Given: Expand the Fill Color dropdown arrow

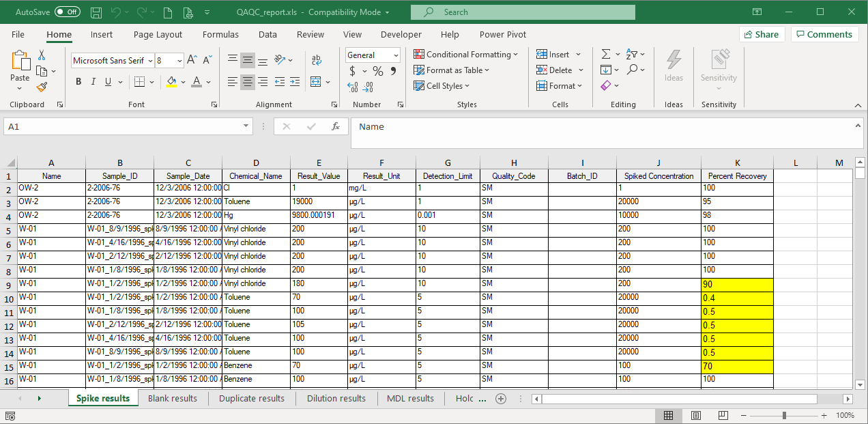Looking at the screenshot, I should pos(182,81).
